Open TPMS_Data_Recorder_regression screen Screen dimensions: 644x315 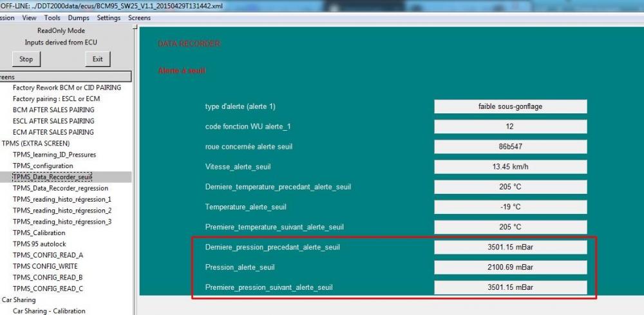point(61,188)
